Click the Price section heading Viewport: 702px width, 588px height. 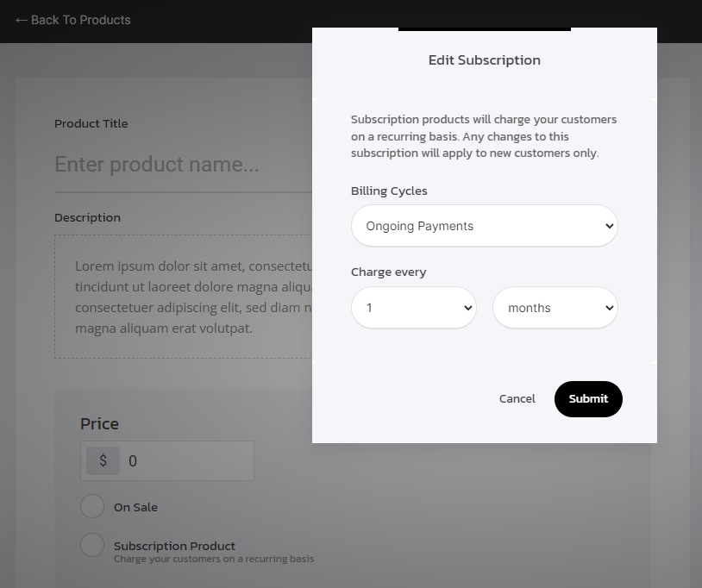pos(99,423)
